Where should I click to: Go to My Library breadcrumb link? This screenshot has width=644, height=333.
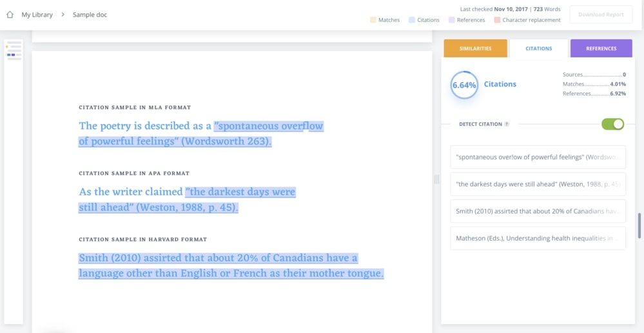click(37, 14)
